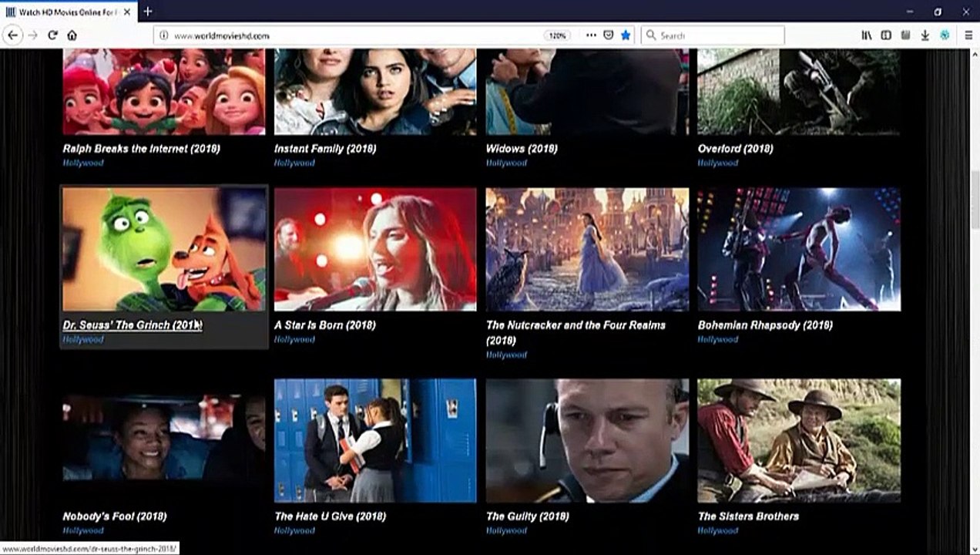980x555 pixels.
Task: Click Hollywood tag under The Nutcracker
Action: pos(506,355)
